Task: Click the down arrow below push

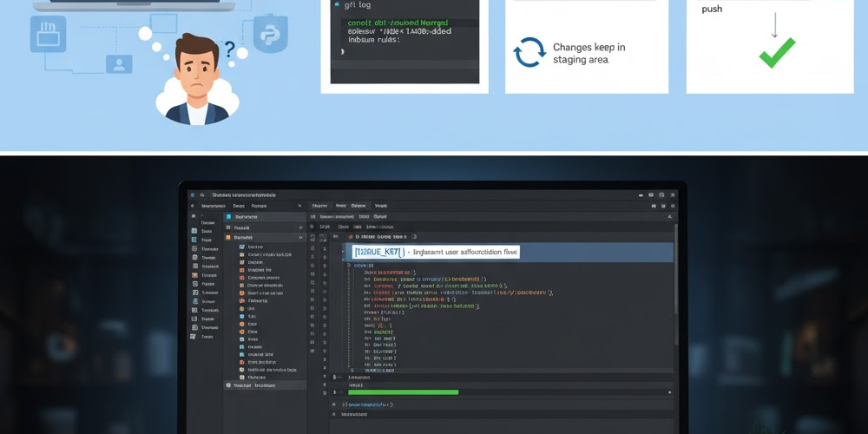Action: 775,26
